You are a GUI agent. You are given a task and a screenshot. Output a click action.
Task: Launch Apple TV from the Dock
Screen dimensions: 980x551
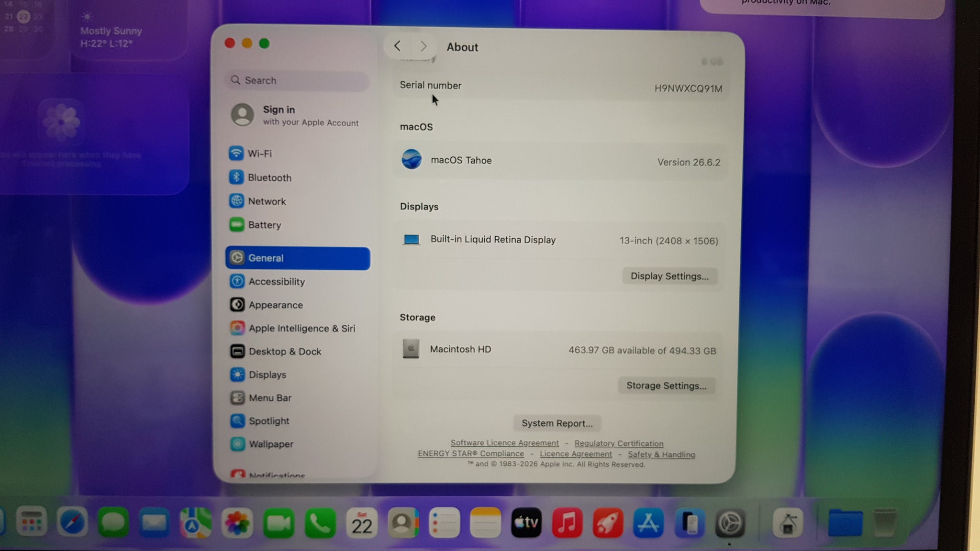[526, 523]
